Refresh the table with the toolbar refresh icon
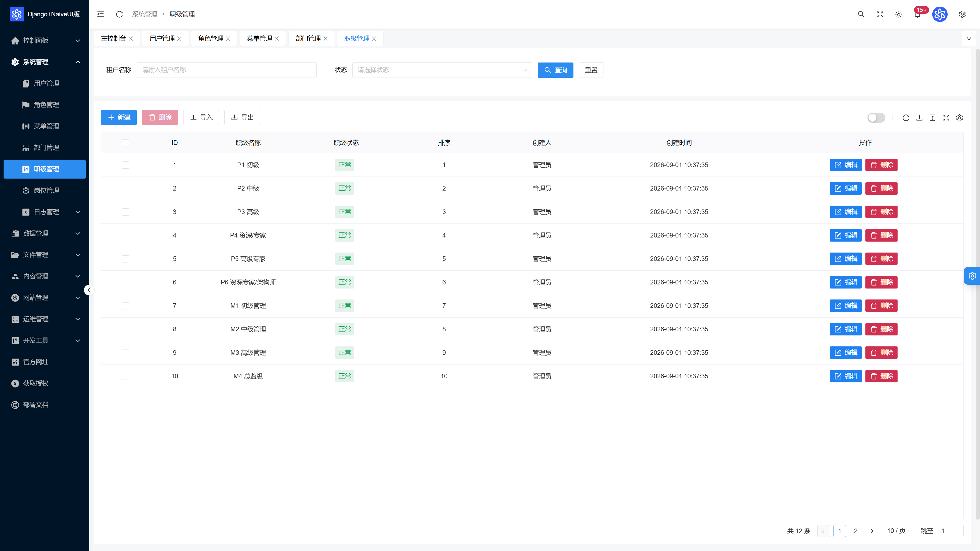Screen dimensions: 980x551 pos(906,118)
